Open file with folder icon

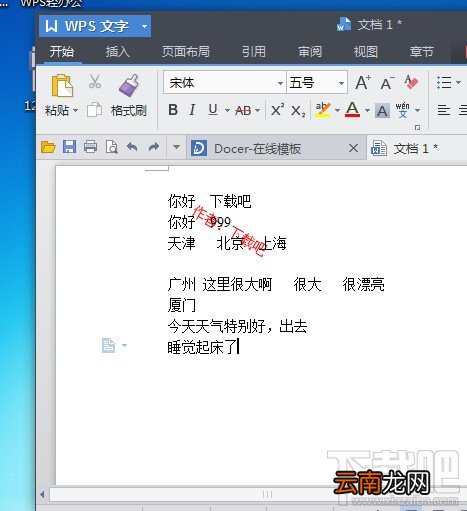48,147
